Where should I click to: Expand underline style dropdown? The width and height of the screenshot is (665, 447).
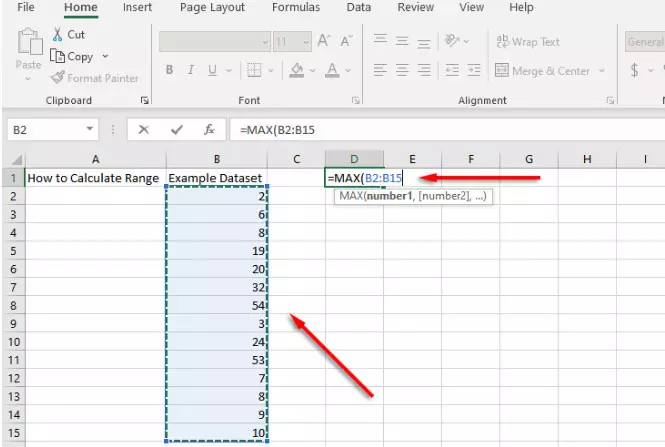(229, 70)
